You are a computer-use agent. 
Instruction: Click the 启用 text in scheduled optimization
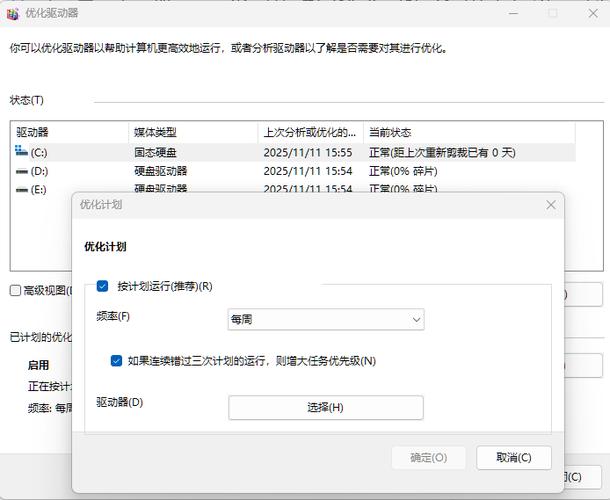point(38,365)
